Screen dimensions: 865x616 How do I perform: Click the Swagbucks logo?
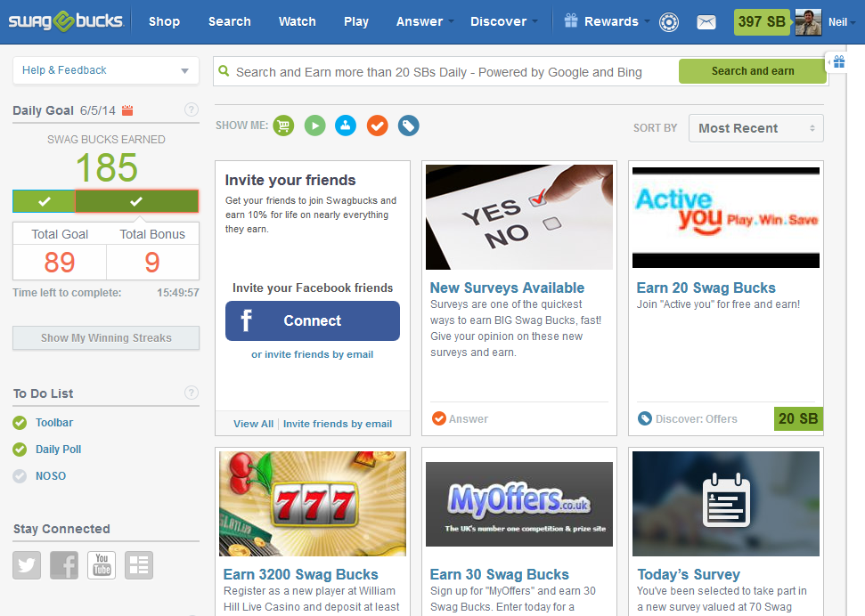[x=66, y=21]
